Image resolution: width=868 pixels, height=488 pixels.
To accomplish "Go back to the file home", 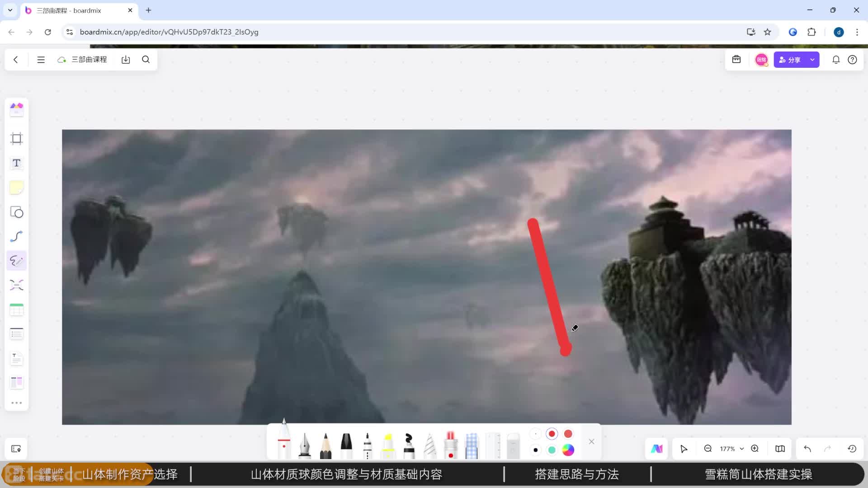I will pyautogui.click(x=16, y=60).
